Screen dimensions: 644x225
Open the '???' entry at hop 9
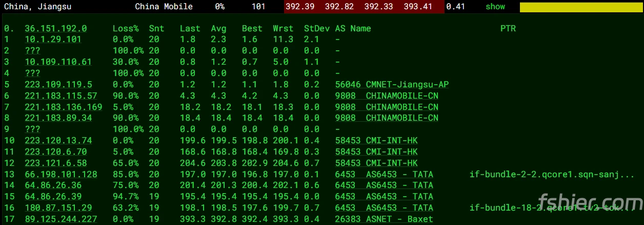pos(32,129)
